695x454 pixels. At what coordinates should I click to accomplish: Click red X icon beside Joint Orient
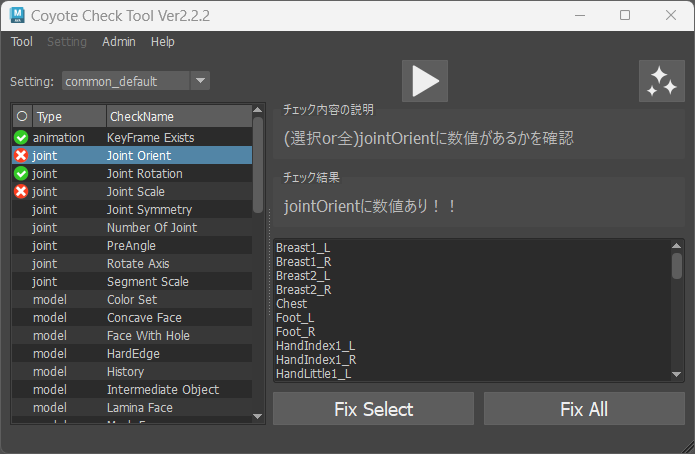pyautogui.click(x=21, y=155)
